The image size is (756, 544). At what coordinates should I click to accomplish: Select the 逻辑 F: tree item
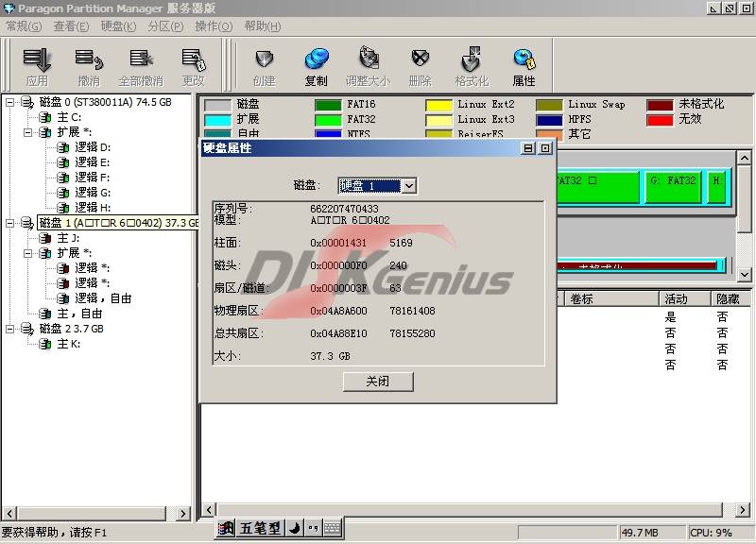pos(92,178)
